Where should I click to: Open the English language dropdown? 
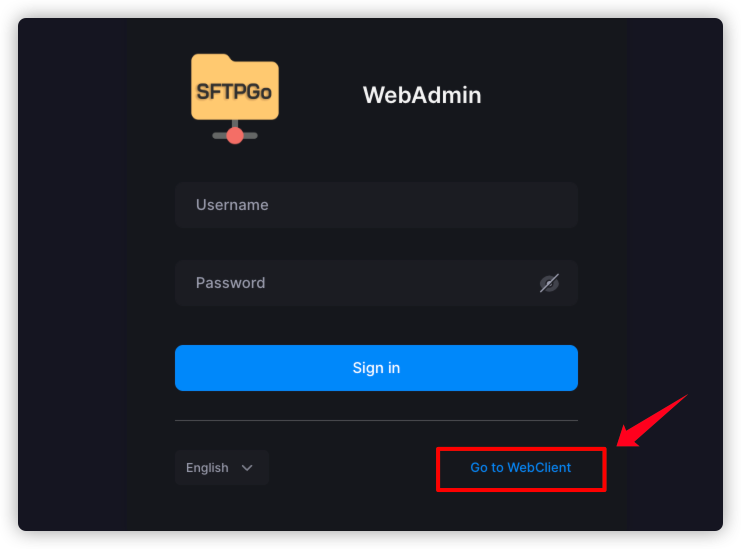point(221,468)
